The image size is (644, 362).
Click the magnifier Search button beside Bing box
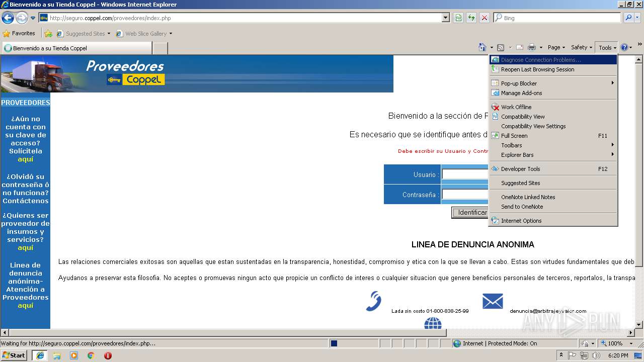pyautogui.click(x=628, y=18)
